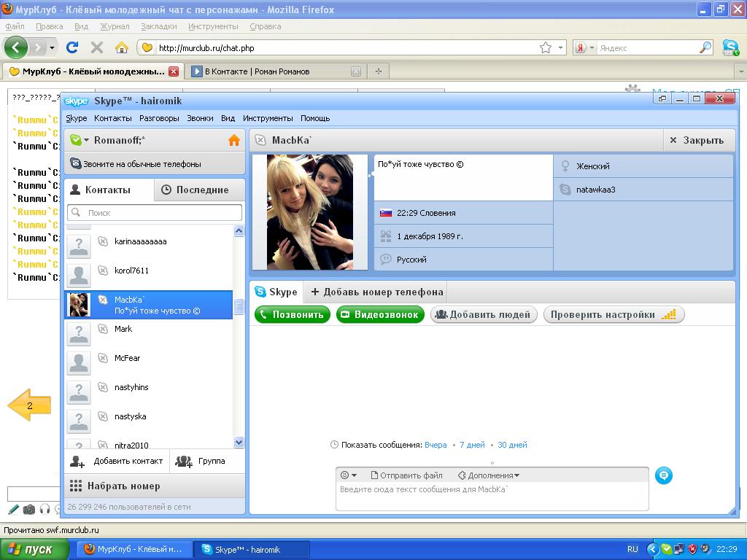The image size is (747, 560).
Task: Click MacbKa` avatar in contact list
Action: [x=79, y=305]
